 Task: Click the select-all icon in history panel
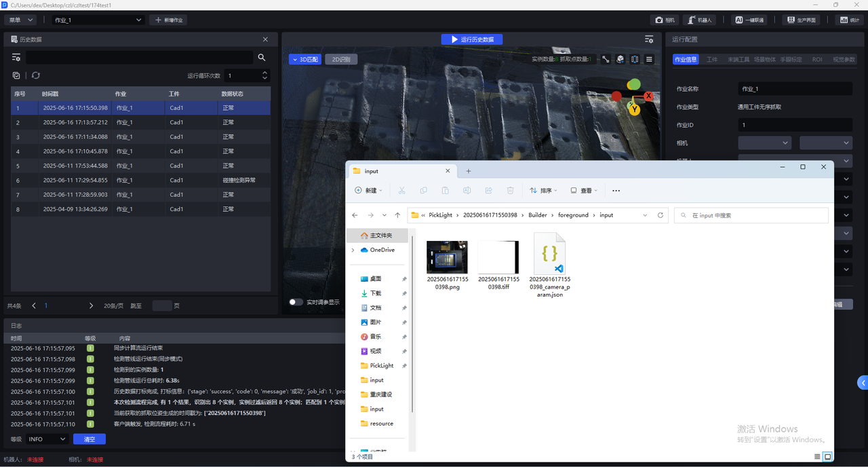[x=16, y=75]
